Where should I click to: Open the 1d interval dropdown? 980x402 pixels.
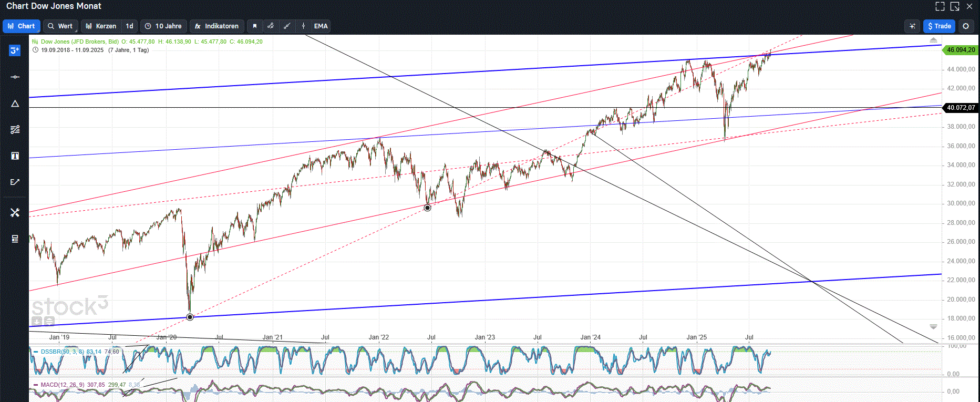pyautogui.click(x=129, y=26)
